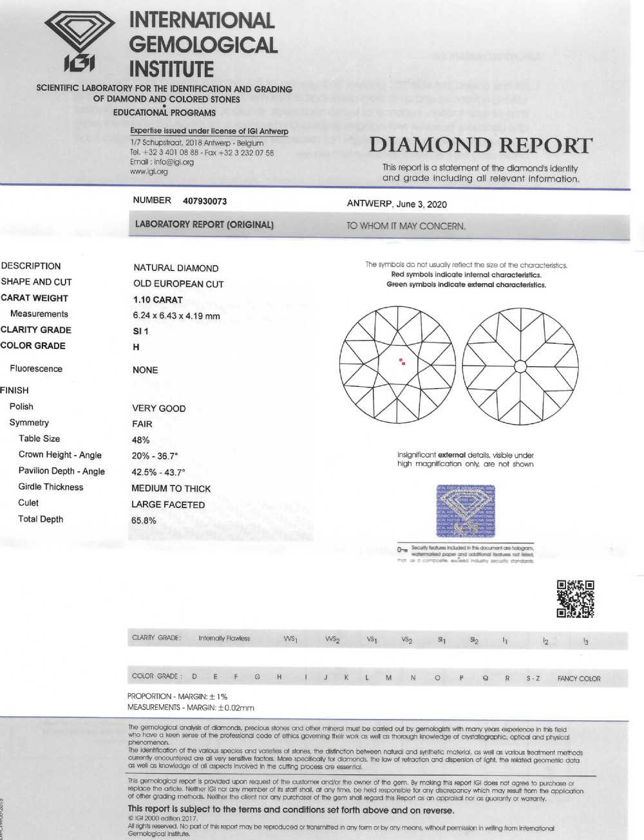Click 'MEASUREMENTS - MARGIN: ±0.02mm' text
644x840 pixels.
click(x=191, y=707)
